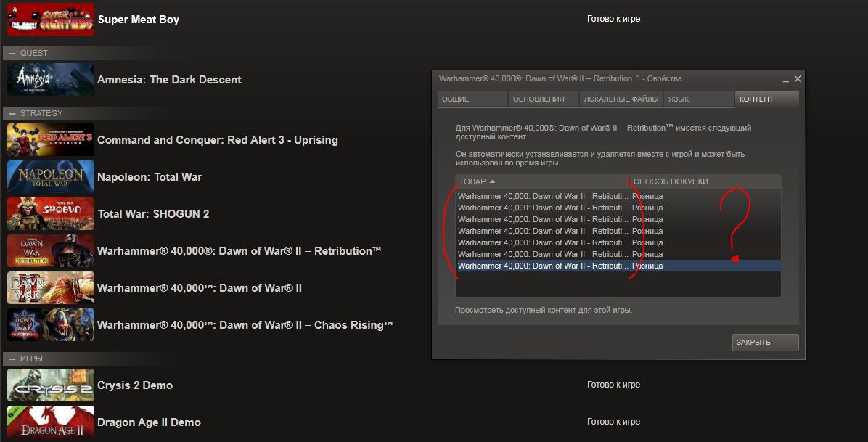
Task: Switch to the ОБЩИЕ tab
Action: 472,99
